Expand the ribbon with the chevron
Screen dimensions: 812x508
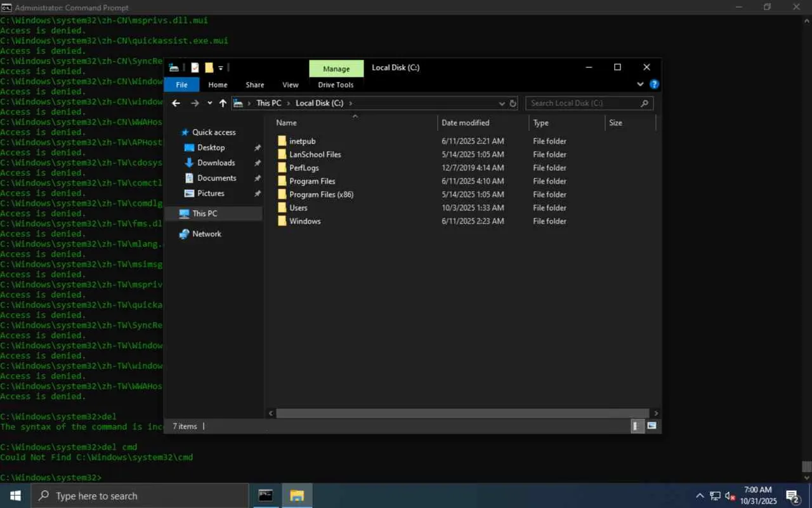(x=640, y=84)
